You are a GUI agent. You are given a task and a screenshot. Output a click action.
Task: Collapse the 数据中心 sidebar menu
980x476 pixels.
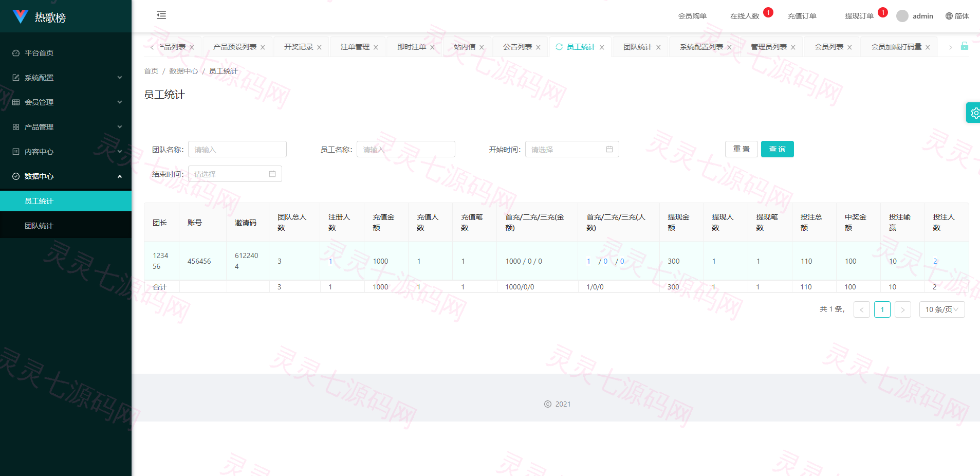pyautogui.click(x=66, y=176)
